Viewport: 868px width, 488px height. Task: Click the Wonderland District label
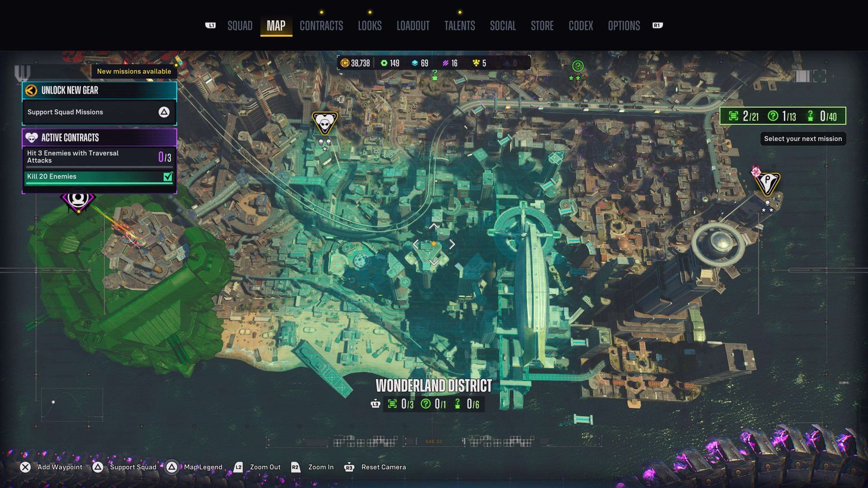point(433,386)
